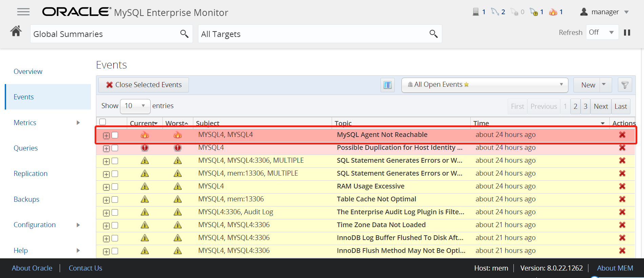Navigate to the Backups section
Viewport: 644px width, 278px height.
26,199
